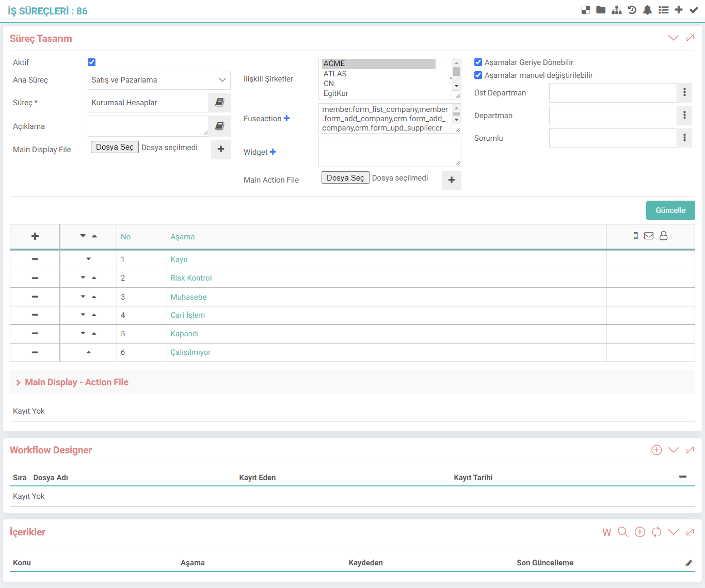The image size is (705, 588).
Task: Add a new stage with table header plus
Action: point(35,236)
